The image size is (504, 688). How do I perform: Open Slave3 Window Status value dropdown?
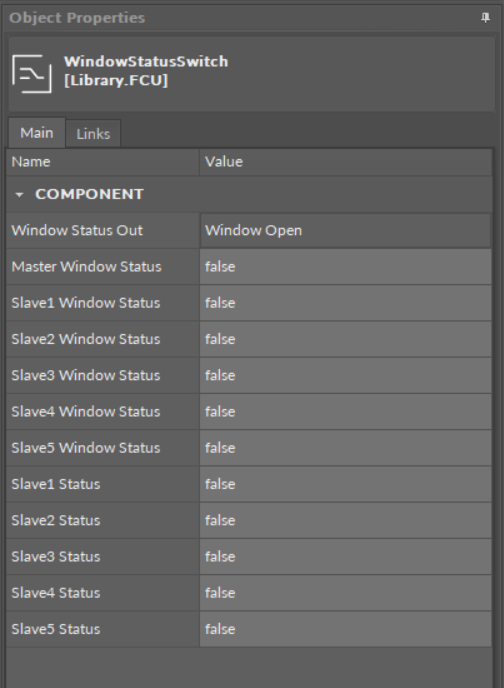[346, 376]
